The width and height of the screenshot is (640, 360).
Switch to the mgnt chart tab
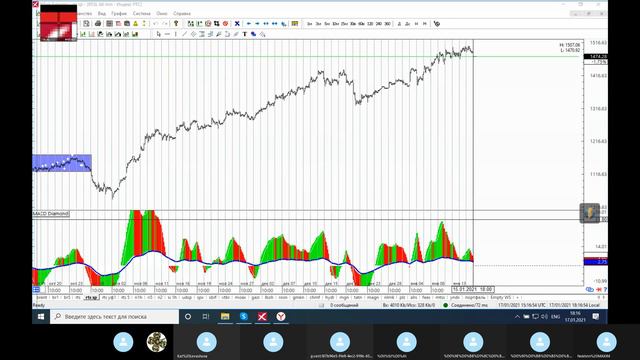click(x=344, y=298)
